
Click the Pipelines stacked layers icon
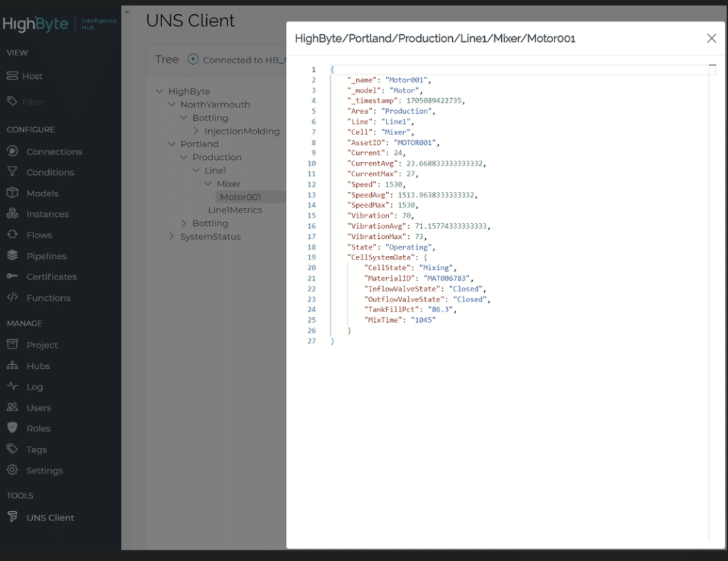click(x=12, y=256)
